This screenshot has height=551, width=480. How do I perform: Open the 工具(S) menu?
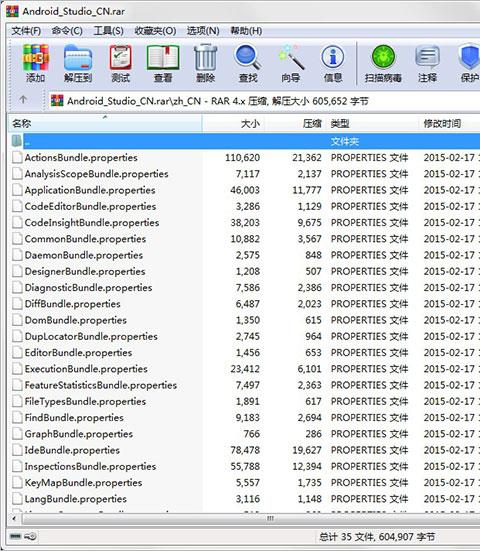pos(108,31)
